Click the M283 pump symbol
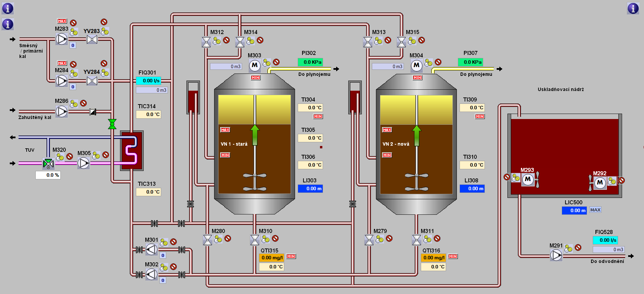 [61, 39]
